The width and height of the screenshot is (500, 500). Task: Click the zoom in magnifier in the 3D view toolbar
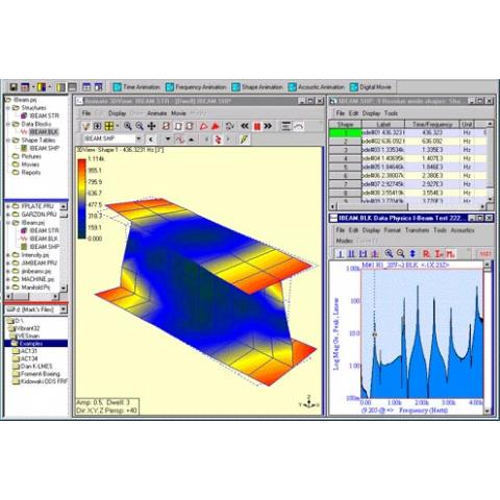tap(128, 126)
